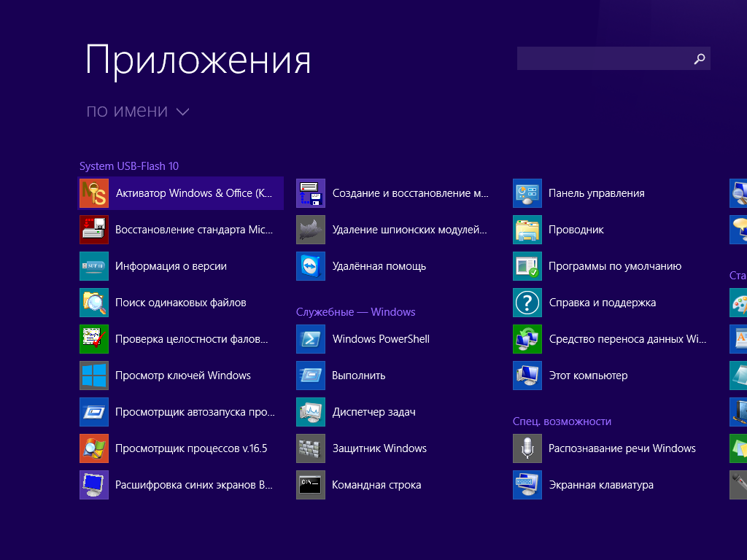
Task: Launch Проводник file explorer icon
Action: 527,230
